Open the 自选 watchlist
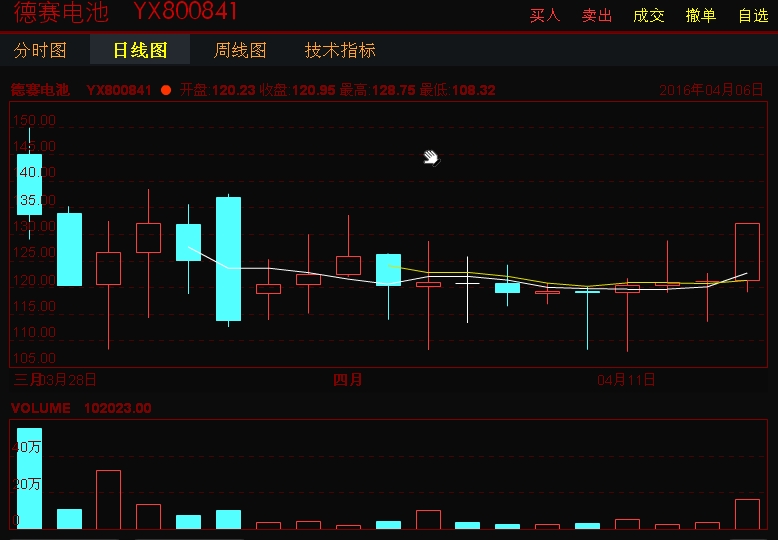Screen dimensions: 778x540 tap(752, 15)
